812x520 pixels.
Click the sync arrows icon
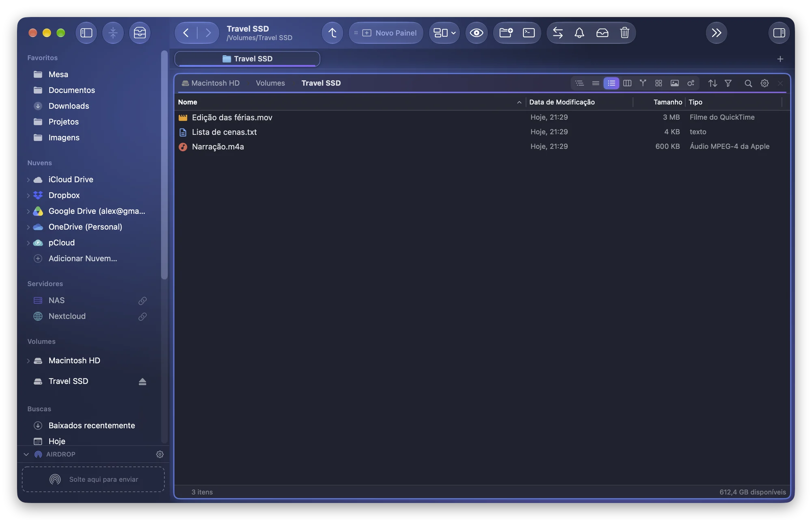(558, 33)
